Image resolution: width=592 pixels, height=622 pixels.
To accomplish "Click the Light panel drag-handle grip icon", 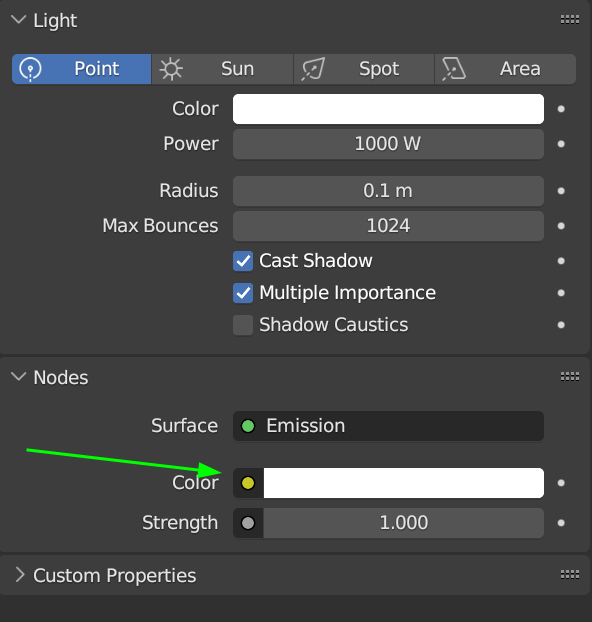I will (570, 19).
